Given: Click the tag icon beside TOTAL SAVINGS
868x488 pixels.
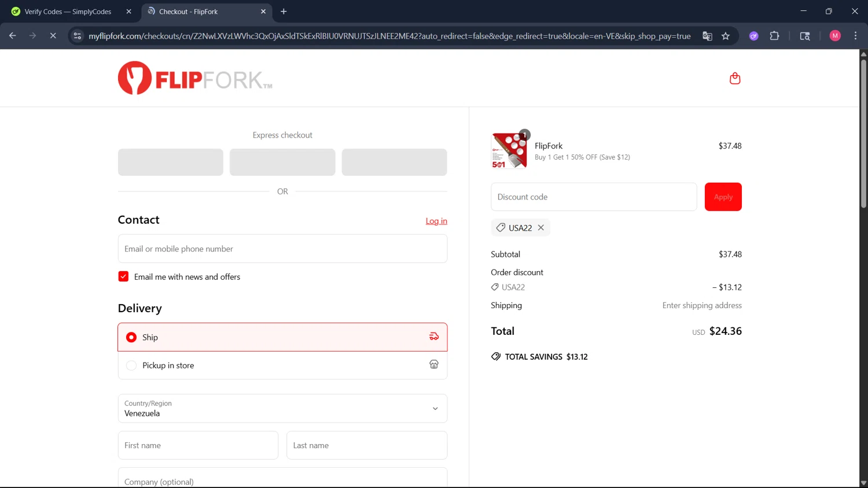Looking at the screenshot, I should pos(496,357).
